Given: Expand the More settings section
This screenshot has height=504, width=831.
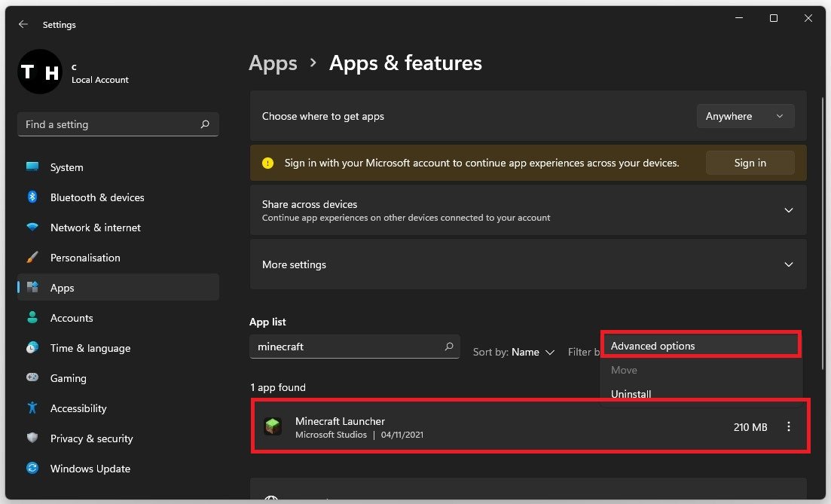Looking at the screenshot, I should pyautogui.click(x=788, y=264).
